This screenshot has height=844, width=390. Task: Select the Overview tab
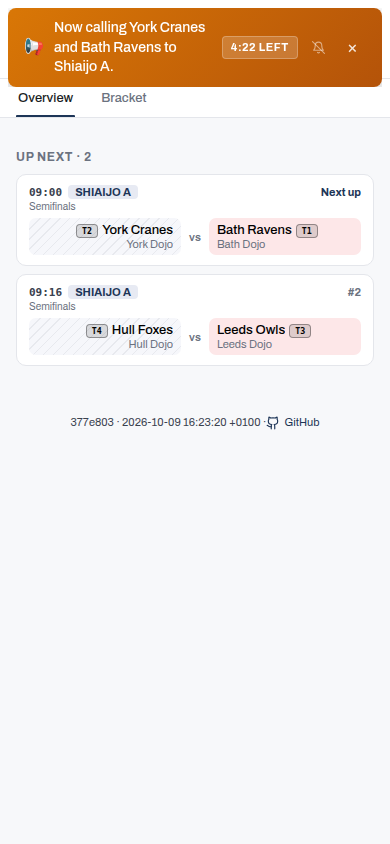(46, 98)
